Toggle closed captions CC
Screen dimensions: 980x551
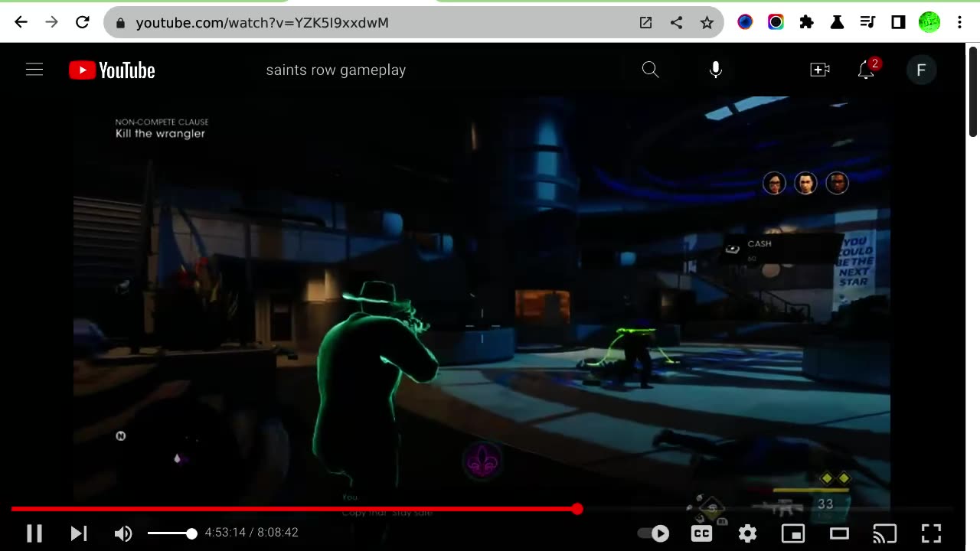701,533
